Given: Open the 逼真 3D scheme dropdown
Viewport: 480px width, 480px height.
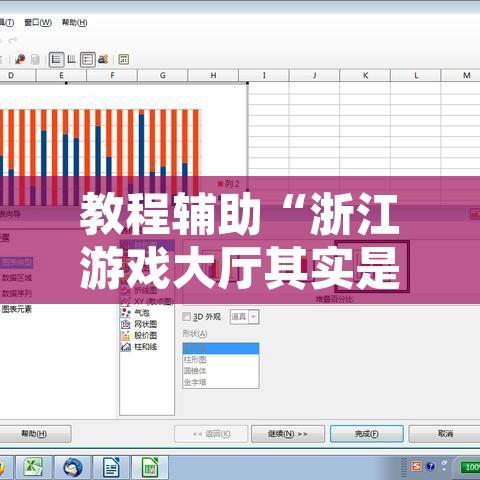Looking at the screenshot, I should point(245,317).
